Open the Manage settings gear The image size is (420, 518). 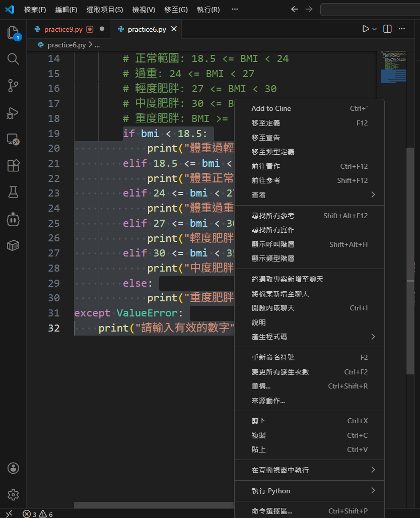(x=13, y=495)
